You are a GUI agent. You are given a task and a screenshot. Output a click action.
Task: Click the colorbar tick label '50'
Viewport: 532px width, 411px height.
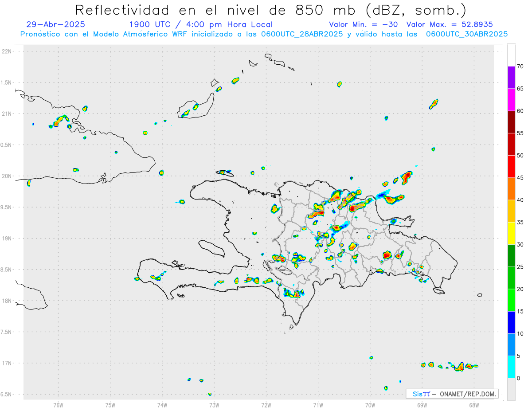point(520,156)
